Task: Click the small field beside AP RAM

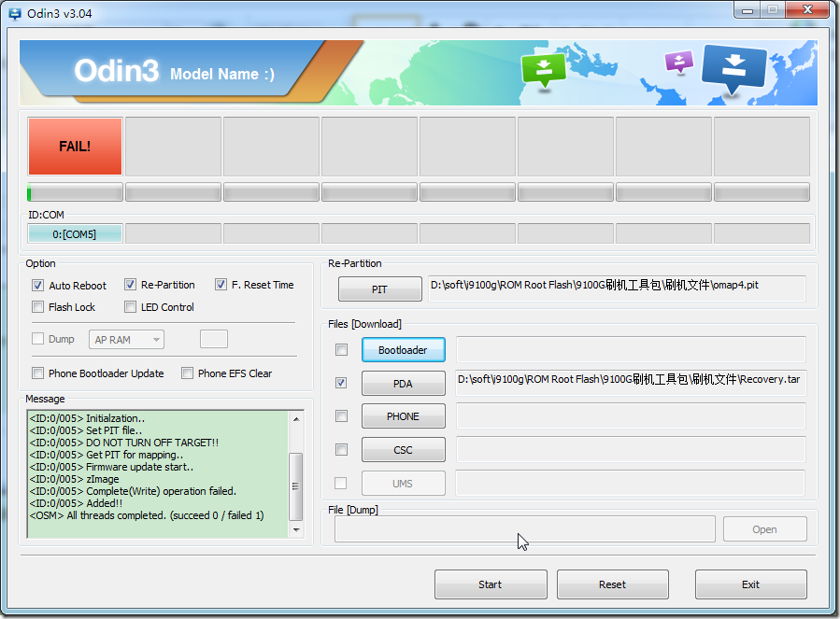Action: click(x=214, y=339)
